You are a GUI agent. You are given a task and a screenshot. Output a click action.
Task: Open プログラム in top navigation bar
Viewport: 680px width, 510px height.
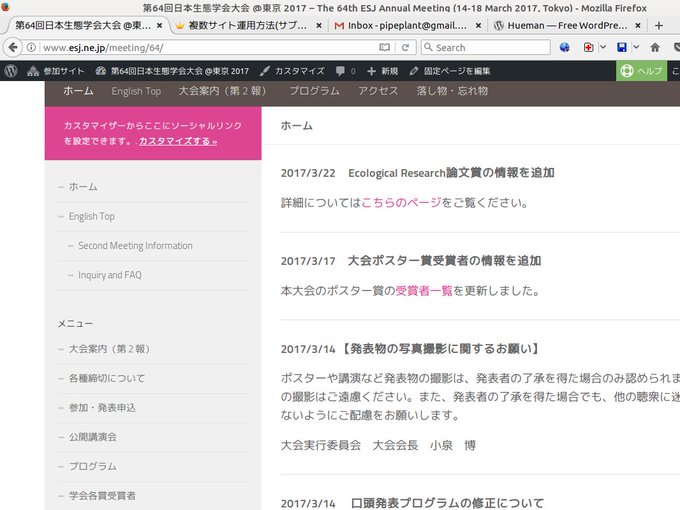(314, 91)
